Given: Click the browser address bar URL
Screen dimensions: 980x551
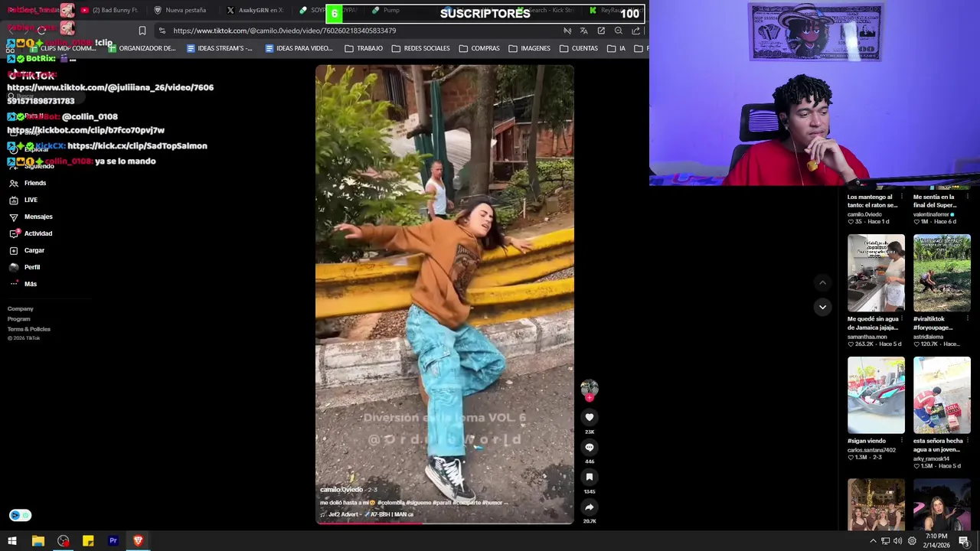Looking at the screenshot, I should tap(284, 31).
